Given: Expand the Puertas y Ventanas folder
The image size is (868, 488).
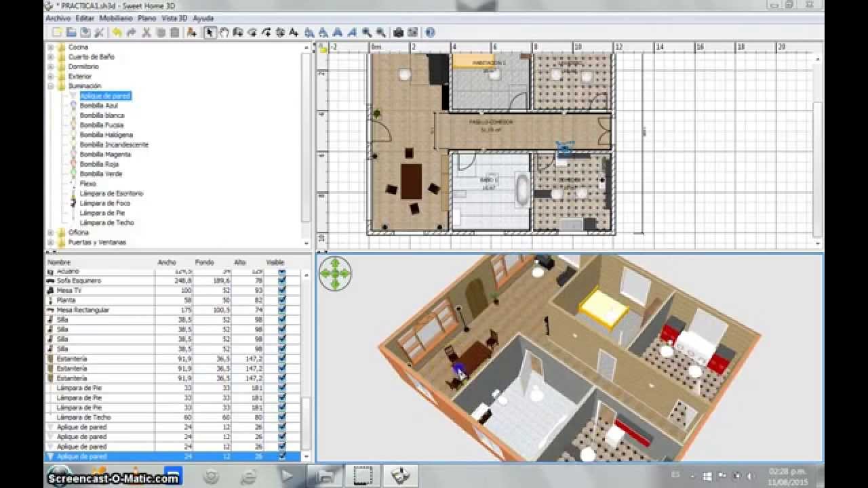Looking at the screenshot, I should [x=51, y=242].
